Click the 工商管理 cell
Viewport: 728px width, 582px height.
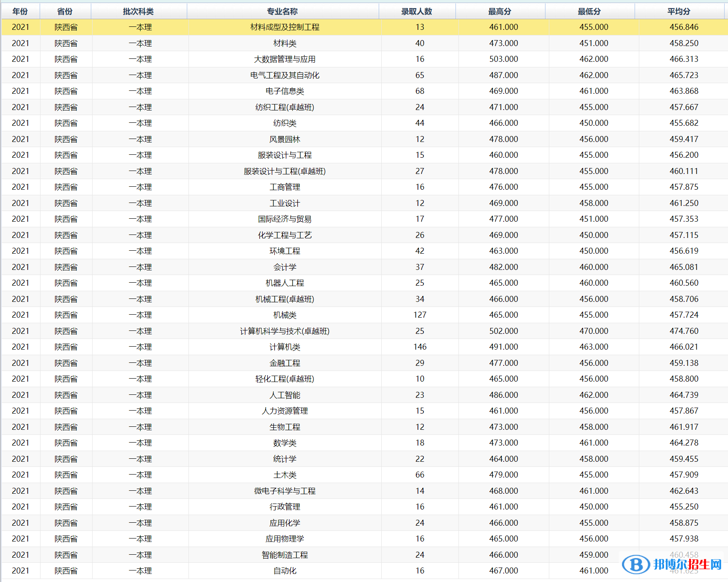pyautogui.click(x=285, y=187)
